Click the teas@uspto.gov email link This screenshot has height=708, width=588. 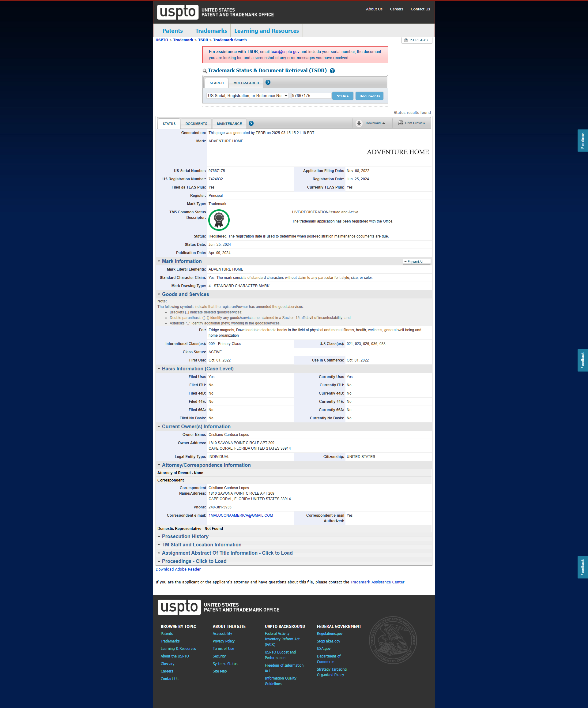click(285, 52)
